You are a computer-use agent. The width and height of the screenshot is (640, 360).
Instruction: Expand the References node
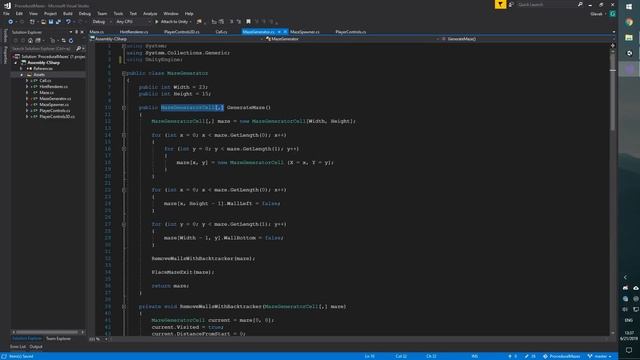[x=22, y=69]
